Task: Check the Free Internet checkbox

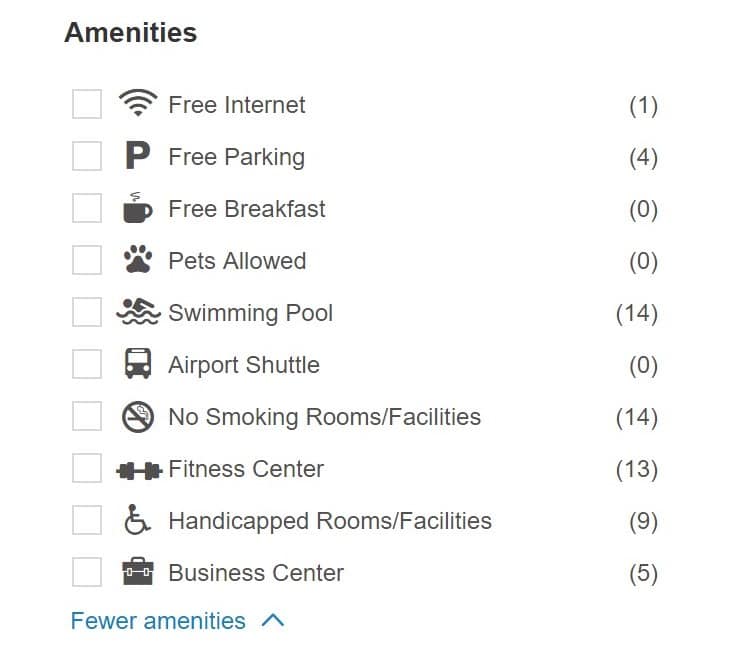Action: point(87,104)
